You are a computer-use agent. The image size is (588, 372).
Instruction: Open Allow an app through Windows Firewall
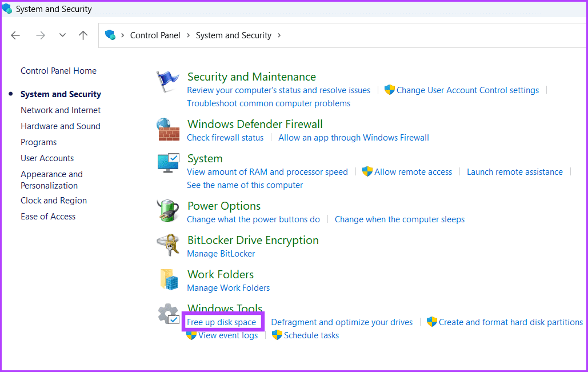[x=354, y=138]
